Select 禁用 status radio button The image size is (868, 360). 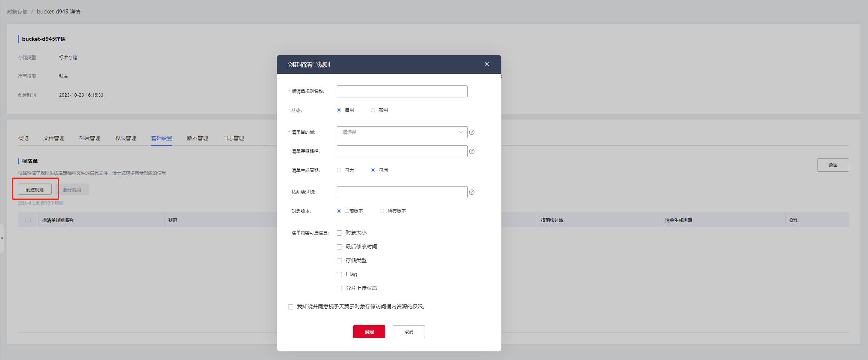(x=373, y=110)
